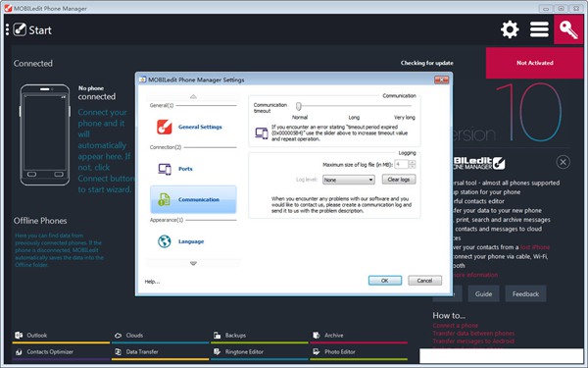Viewport: 588px width, 368px height.
Task: Open the settings gear icon
Action: coord(510,29)
